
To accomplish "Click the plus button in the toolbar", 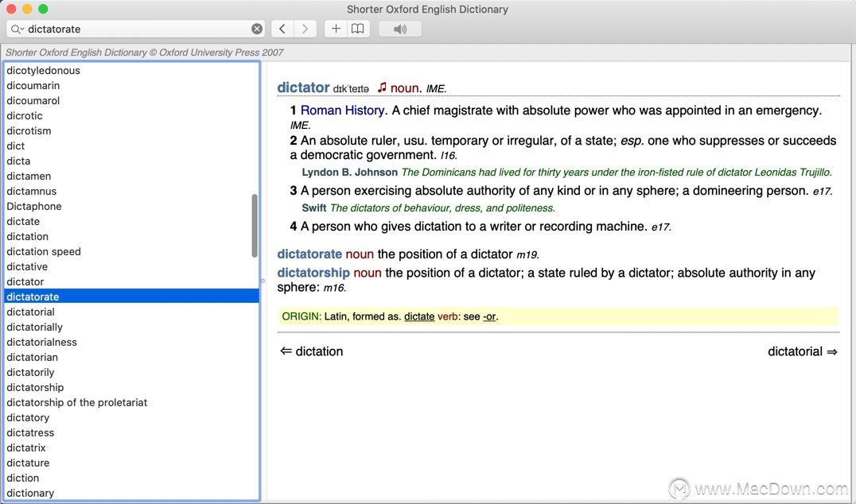I will pos(336,29).
